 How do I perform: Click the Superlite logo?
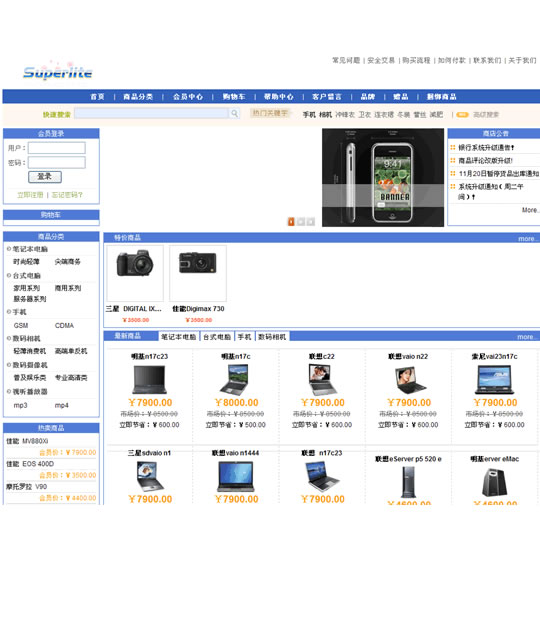click(57, 71)
